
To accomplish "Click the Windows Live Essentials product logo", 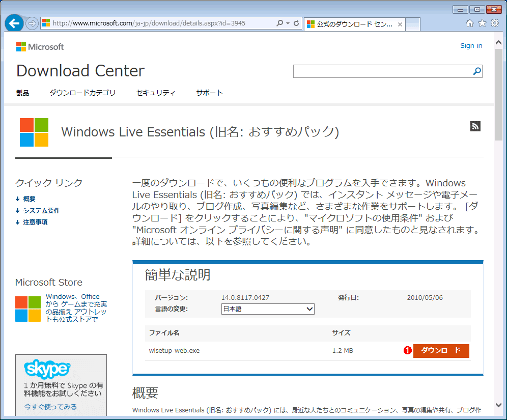I will (x=34, y=132).
